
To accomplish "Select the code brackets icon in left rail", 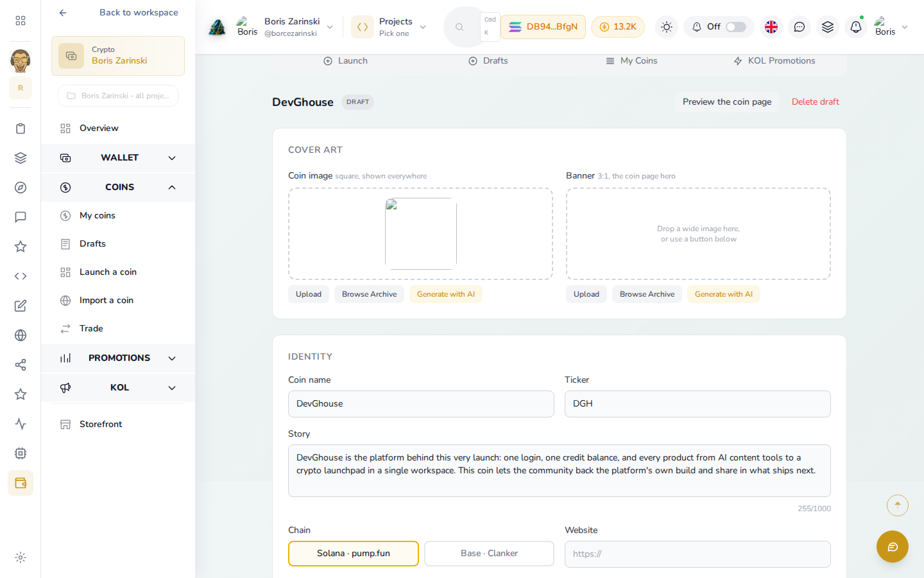I will coord(21,276).
